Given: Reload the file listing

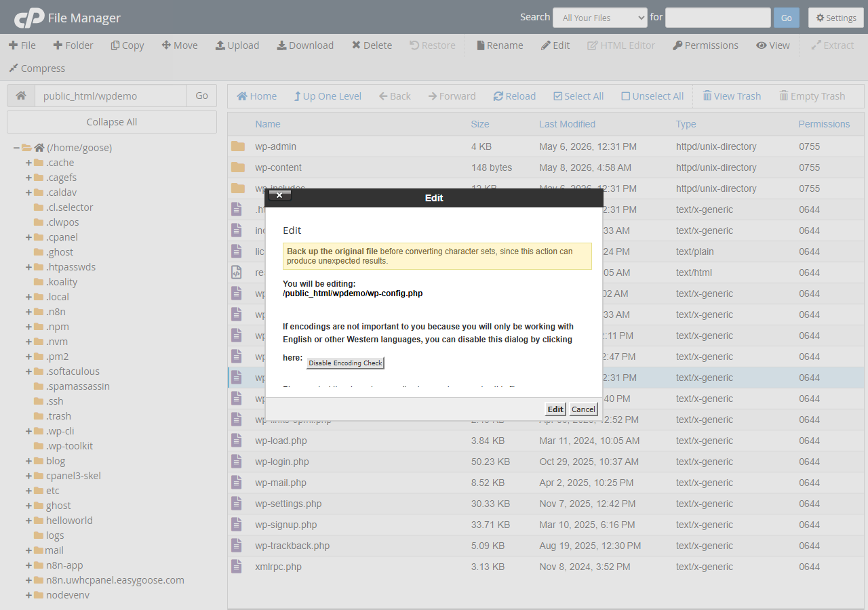Looking at the screenshot, I should (515, 96).
